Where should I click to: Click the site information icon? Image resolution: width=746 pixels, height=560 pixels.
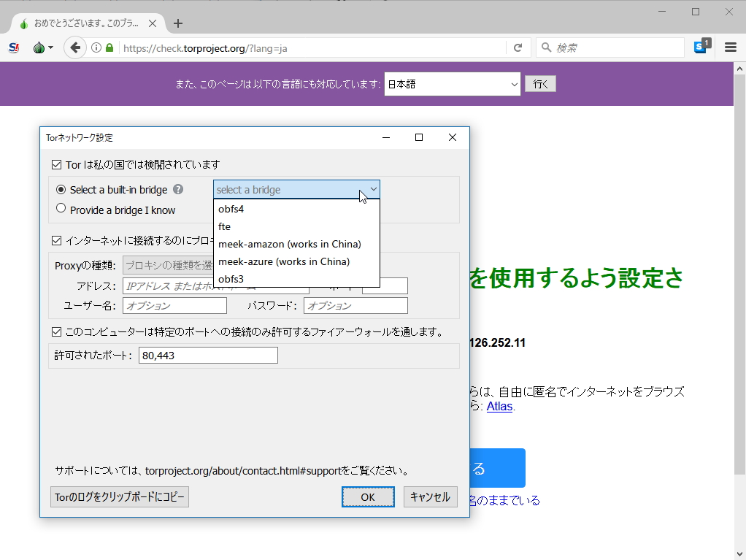click(x=96, y=47)
